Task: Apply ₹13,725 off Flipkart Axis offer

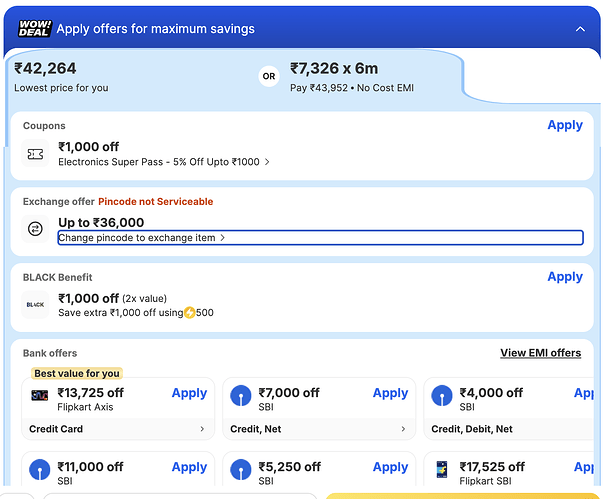Action: [189, 393]
